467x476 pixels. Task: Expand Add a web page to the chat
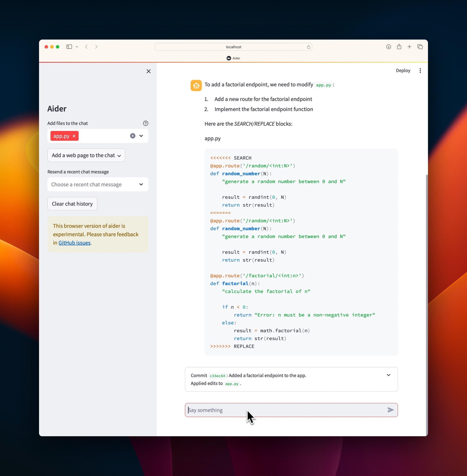pos(86,155)
